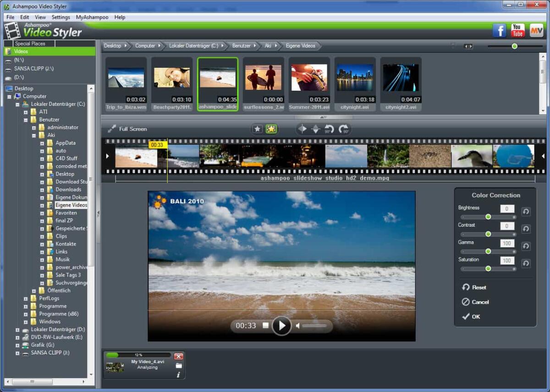Image resolution: width=550 pixels, height=392 pixels.
Task: Open the MyAshampoo menu
Action: (x=92, y=17)
